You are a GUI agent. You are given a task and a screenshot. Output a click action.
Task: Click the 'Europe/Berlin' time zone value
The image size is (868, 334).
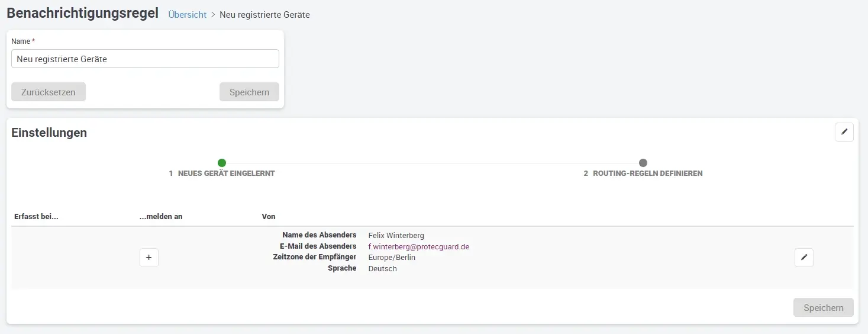[392, 258]
